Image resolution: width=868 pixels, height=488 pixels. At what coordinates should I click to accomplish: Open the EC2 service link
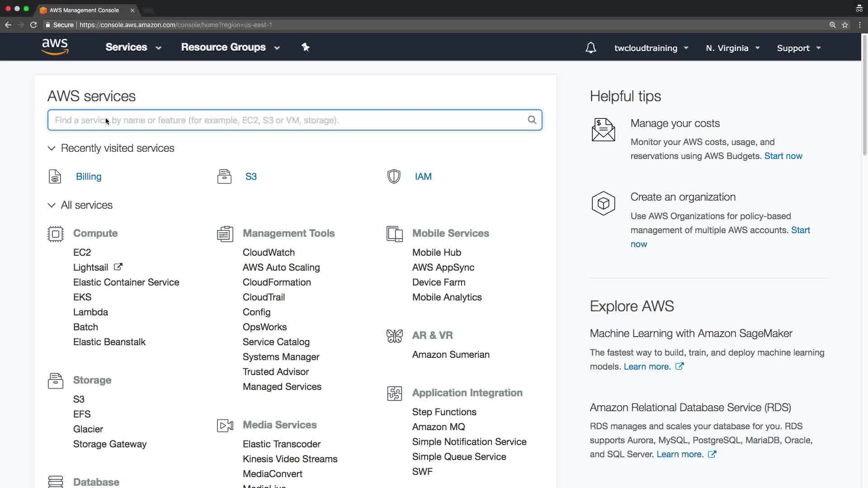click(x=82, y=252)
